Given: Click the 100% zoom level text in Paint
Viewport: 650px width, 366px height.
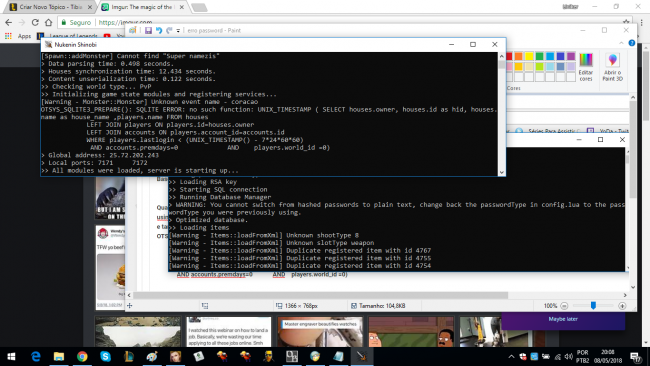Looking at the screenshot, I should click(550, 306).
